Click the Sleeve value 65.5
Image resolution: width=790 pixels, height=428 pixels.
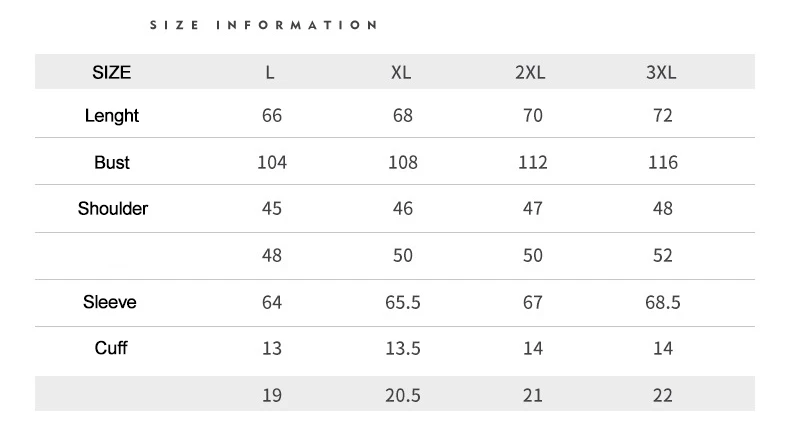403,302
